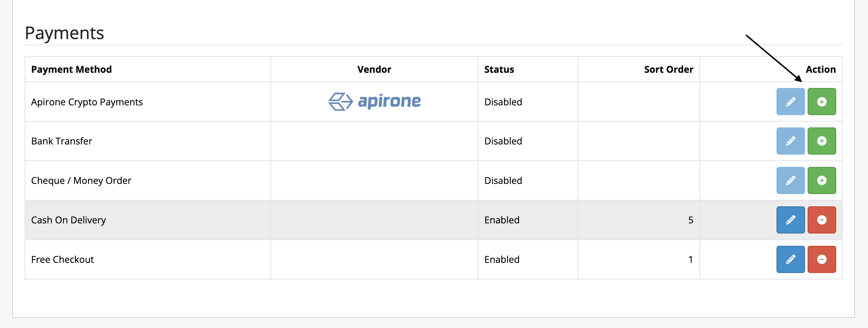Screen dimensions: 868x328
Task: Click the Payments page heading
Action: point(64,33)
